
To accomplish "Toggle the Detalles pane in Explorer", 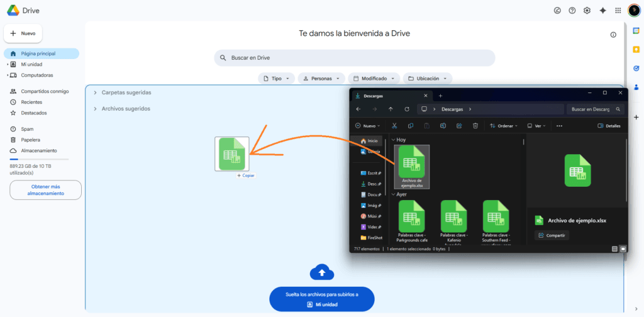I will tap(609, 126).
